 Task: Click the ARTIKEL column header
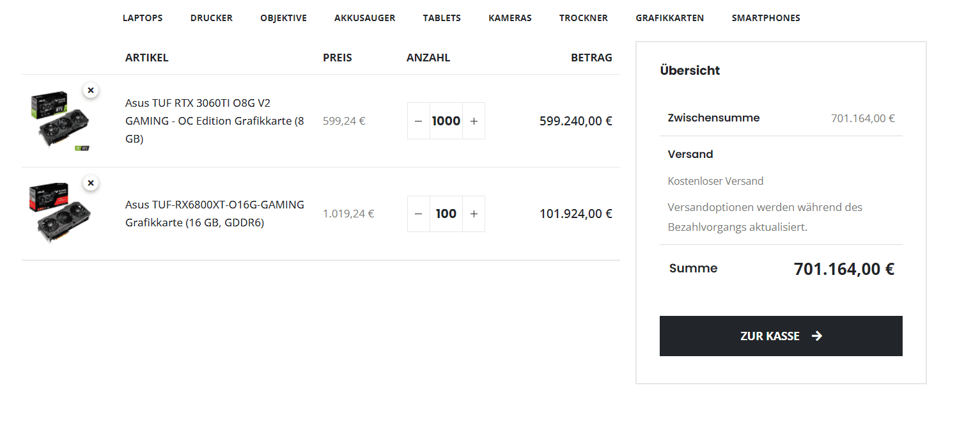[x=147, y=58]
